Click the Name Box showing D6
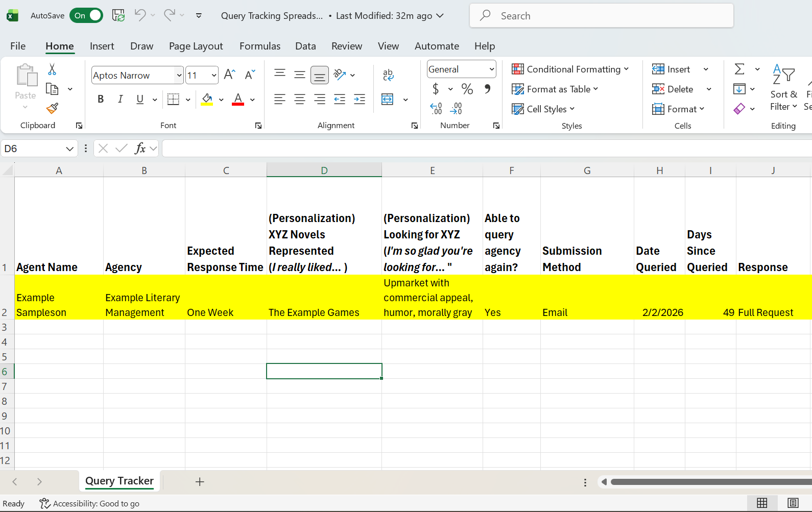Screen dimensions: 812x512 click(39, 149)
